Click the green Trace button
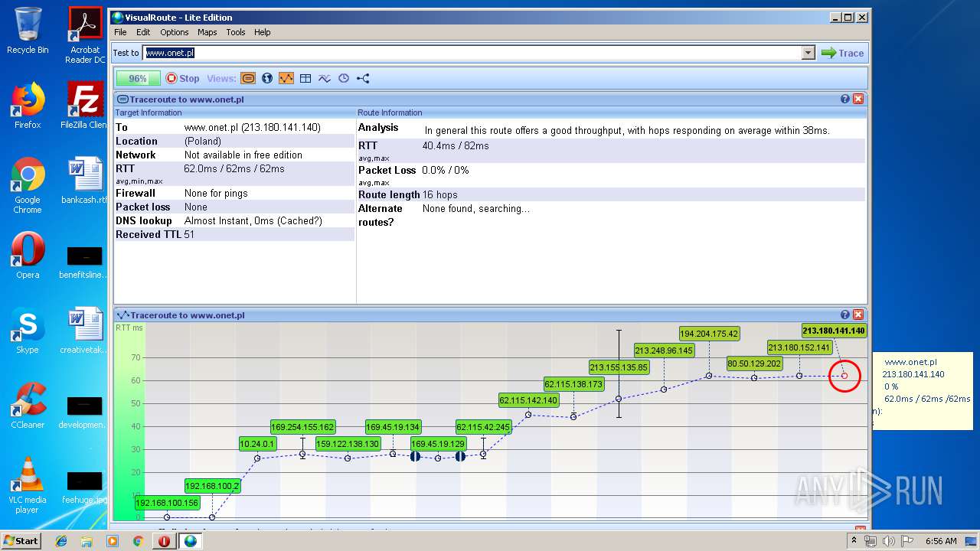 tap(842, 53)
